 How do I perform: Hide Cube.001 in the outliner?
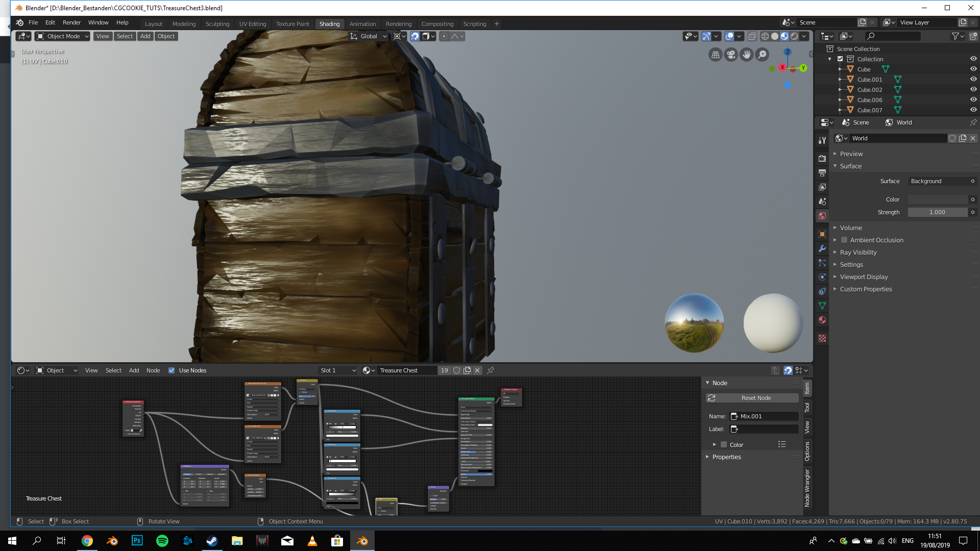coord(973,79)
